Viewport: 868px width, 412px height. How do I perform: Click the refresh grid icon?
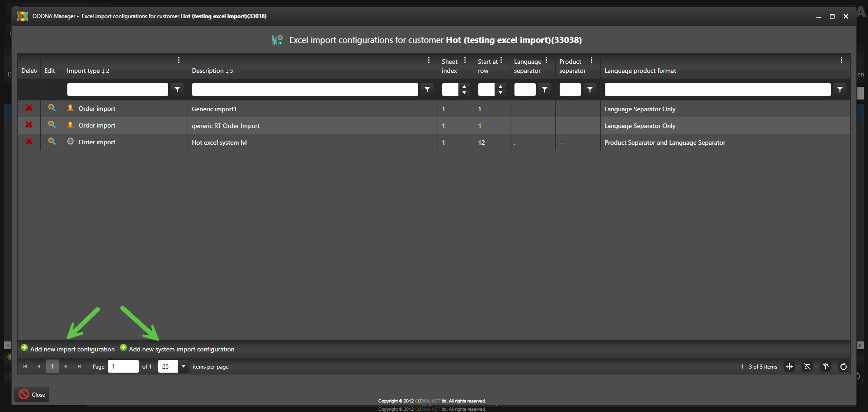point(843,367)
